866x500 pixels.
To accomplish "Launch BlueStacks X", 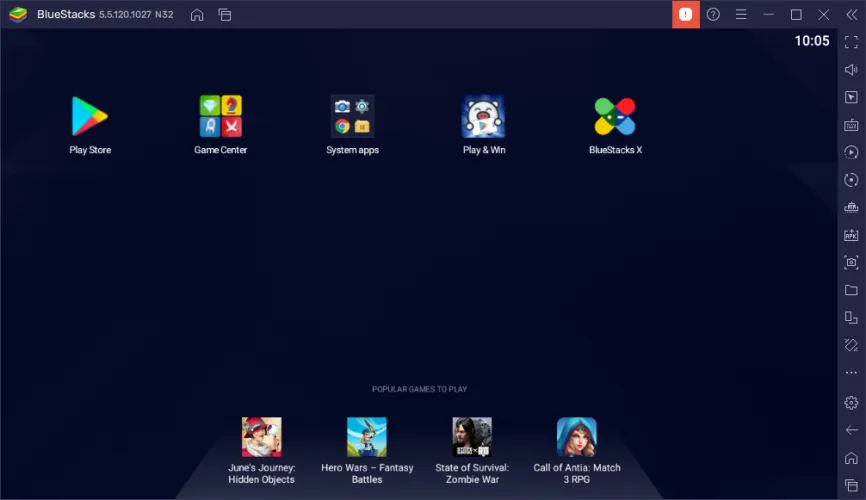I will pyautogui.click(x=615, y=117).
